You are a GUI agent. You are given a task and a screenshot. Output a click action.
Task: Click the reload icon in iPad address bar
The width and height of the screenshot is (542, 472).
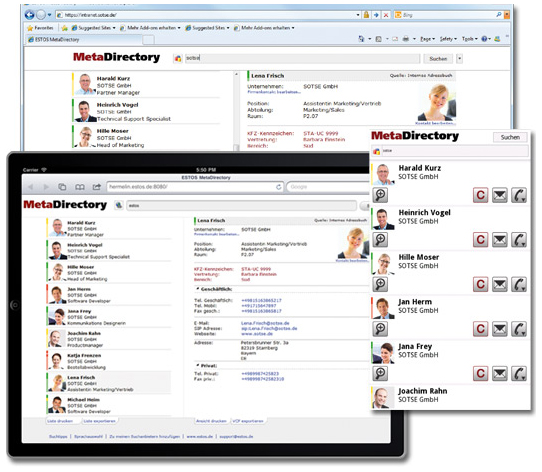coord(278,187)
